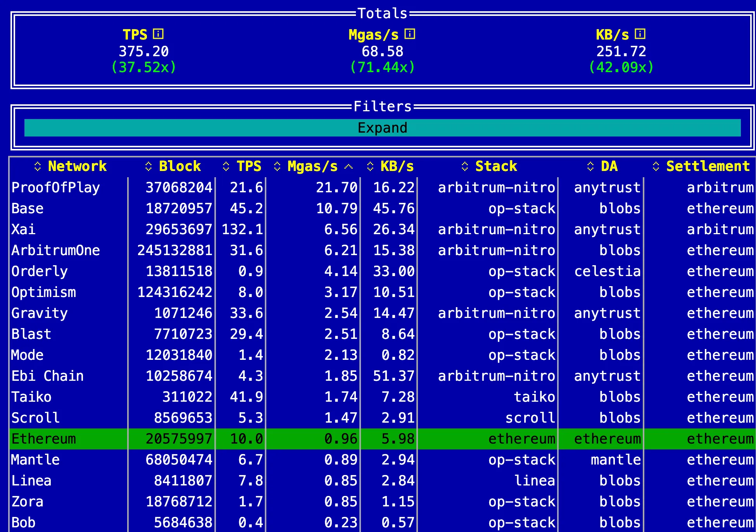The height and width of the screenshot is (532, 756).
Task: Click the 21.70 Mgas/s value
Action: pos(337,188)
